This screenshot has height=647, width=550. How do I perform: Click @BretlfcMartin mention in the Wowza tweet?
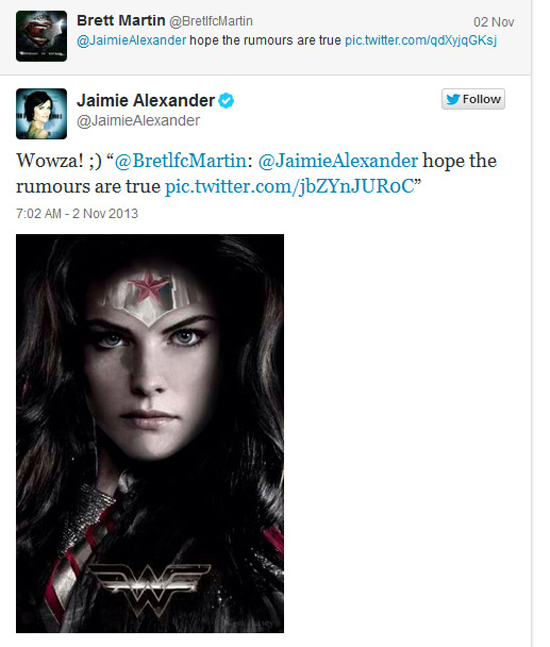180,161
